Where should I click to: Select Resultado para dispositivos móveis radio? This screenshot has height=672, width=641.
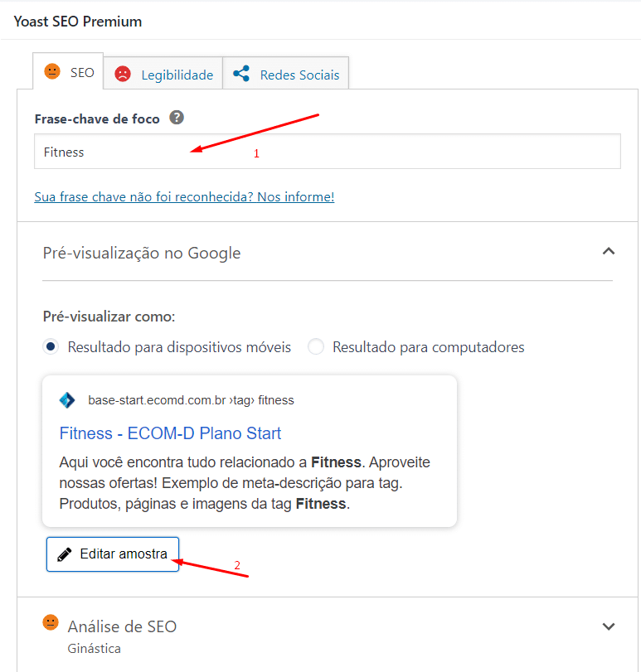tap(51, 346)
